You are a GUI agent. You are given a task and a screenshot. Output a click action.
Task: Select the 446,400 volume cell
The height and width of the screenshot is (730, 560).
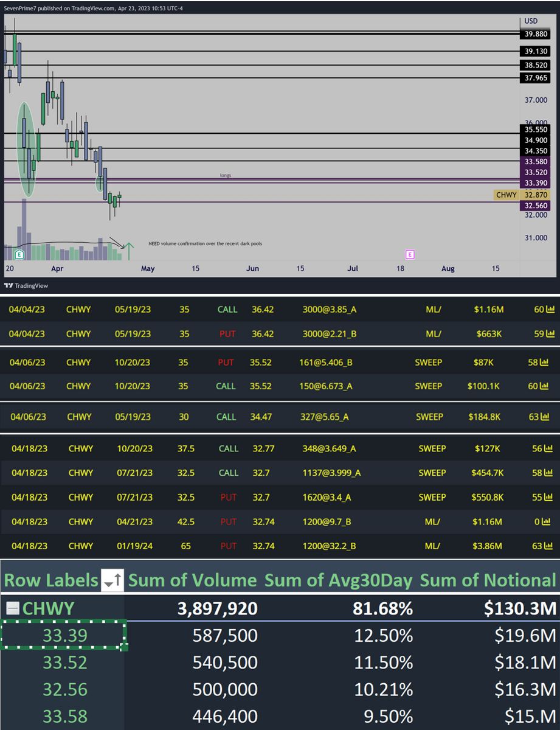click(x=225, y=718)
